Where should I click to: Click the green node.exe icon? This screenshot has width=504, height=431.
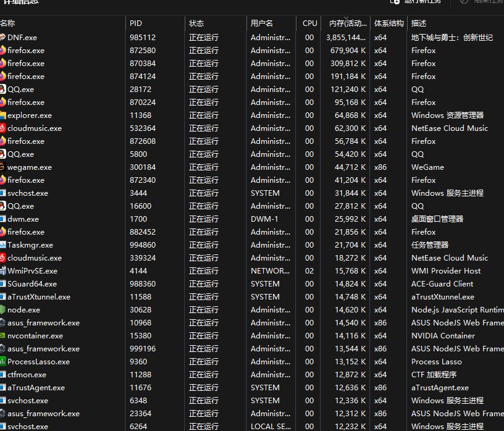tap(2, 309)
